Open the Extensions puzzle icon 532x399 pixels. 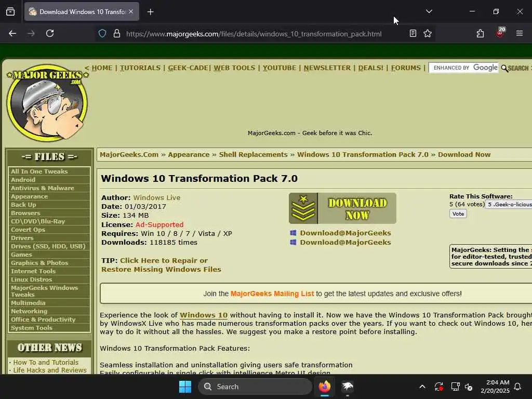click(x=480, y=33)
